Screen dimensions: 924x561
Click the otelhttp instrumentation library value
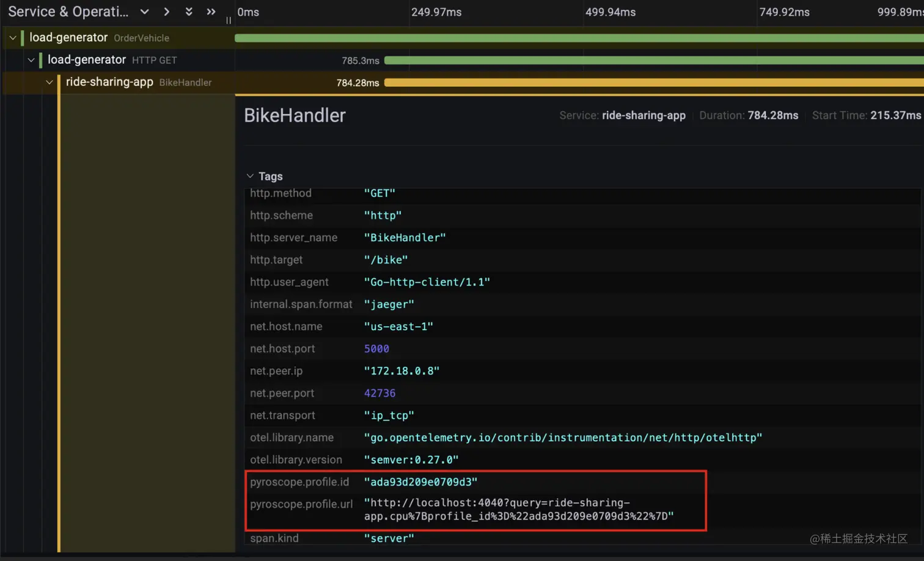click(563, 438)
